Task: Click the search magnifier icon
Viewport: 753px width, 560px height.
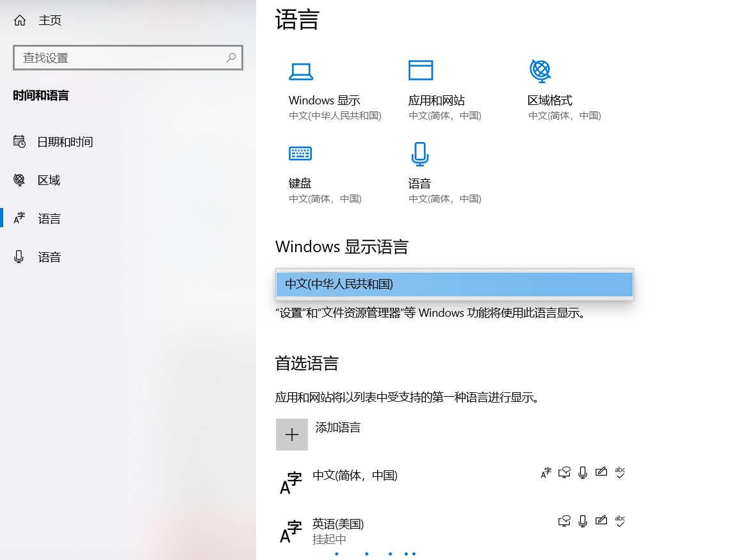Action: point(231,58)
